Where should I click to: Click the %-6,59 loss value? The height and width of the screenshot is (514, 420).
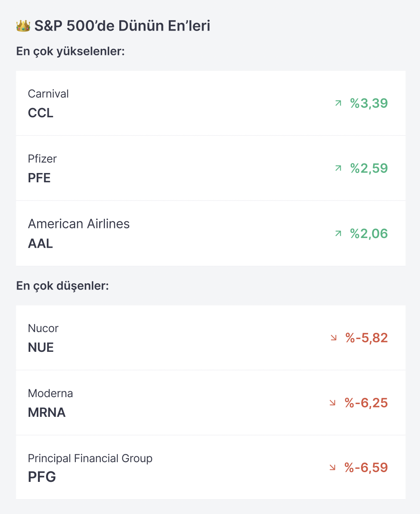point(366,468)
